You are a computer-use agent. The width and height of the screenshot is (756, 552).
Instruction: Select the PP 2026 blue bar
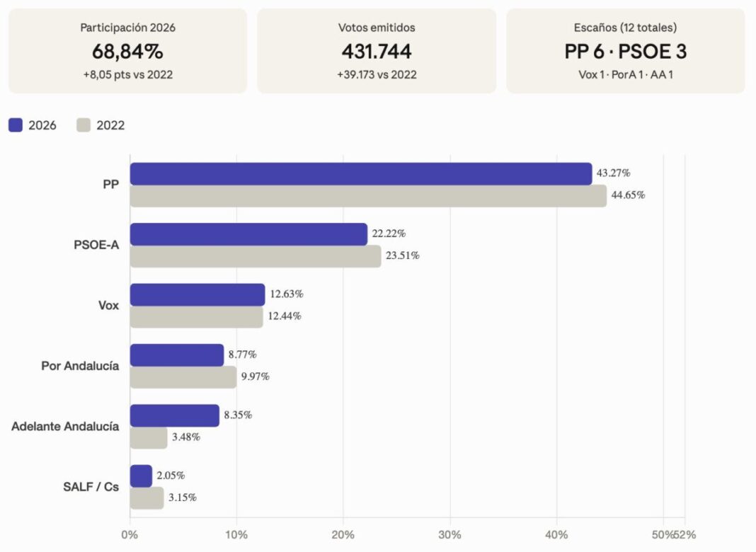pos(361,174)
